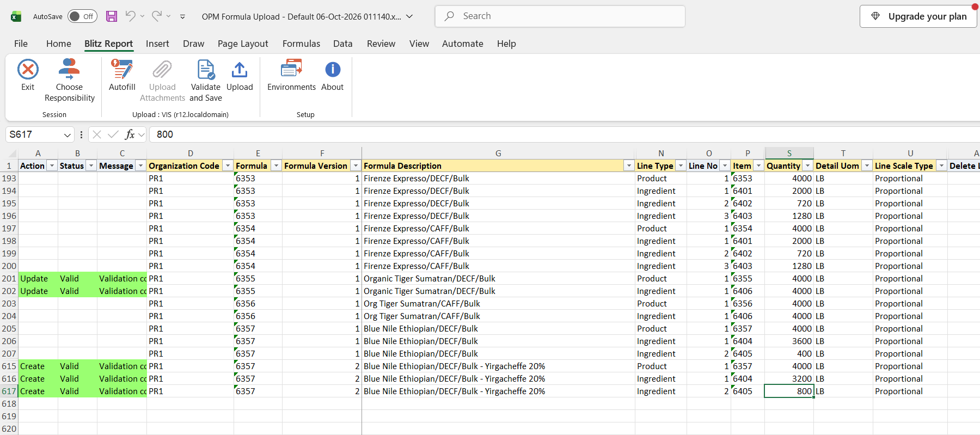Click Upgrade your plan button
The image size is (980, 435).
point(918,16)
